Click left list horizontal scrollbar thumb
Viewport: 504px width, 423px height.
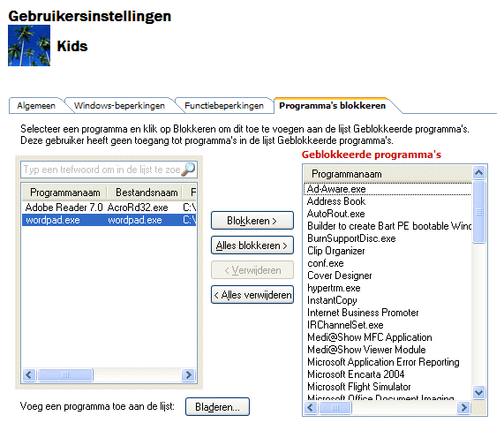click(65, 374)
